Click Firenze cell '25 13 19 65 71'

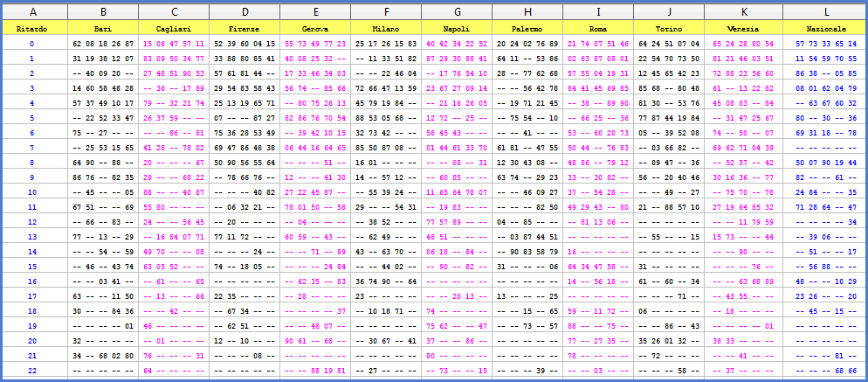245,103
